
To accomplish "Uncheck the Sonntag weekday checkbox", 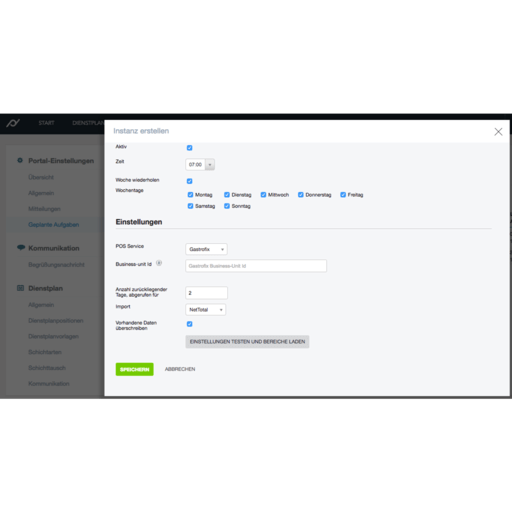I will pyautogui.click(x=227, y=206).
